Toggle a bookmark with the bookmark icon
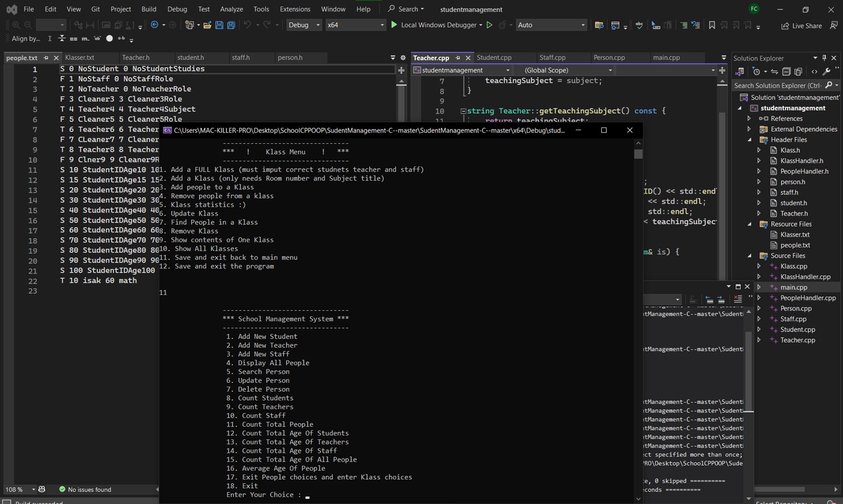 pos(712,25)
